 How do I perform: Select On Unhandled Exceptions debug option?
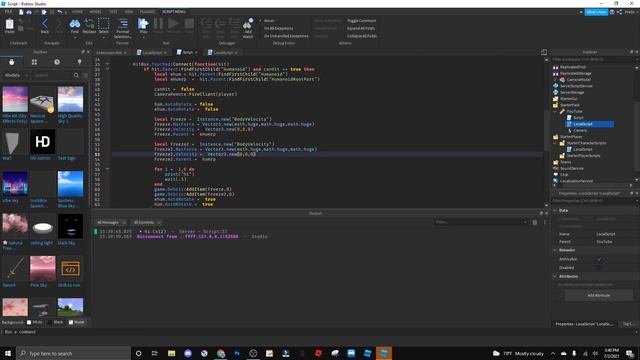tap(285, 36)
